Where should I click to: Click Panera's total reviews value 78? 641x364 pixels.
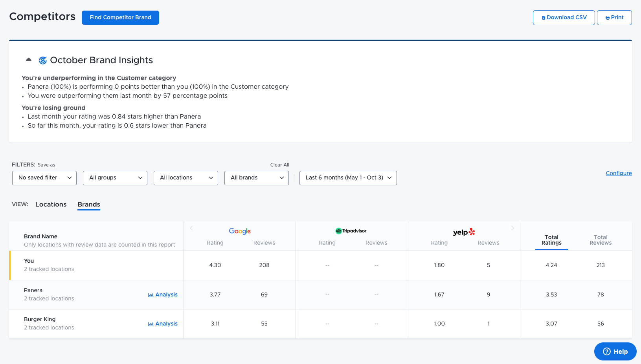point(601,294)
